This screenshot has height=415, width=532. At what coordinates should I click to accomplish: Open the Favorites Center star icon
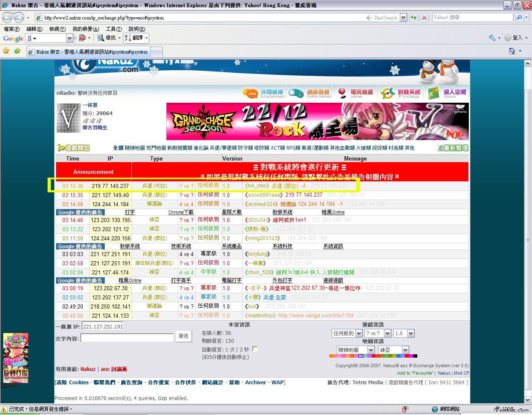click(x=6, y=51)
